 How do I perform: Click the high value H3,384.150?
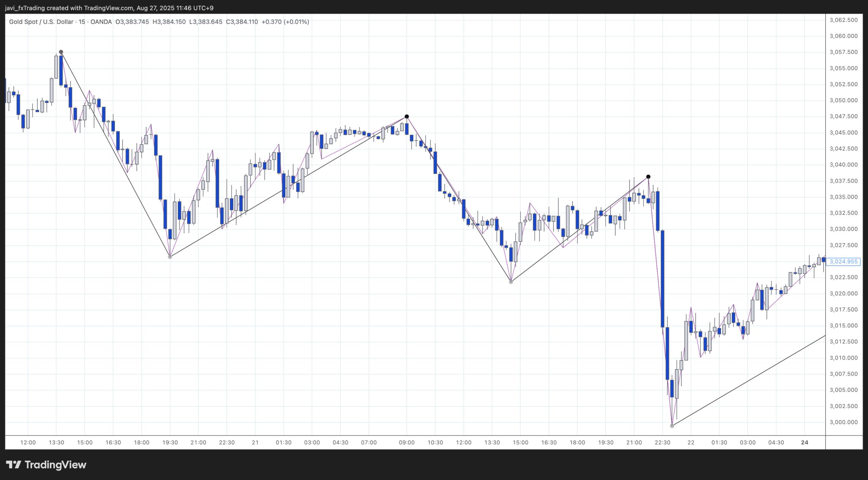168,21
